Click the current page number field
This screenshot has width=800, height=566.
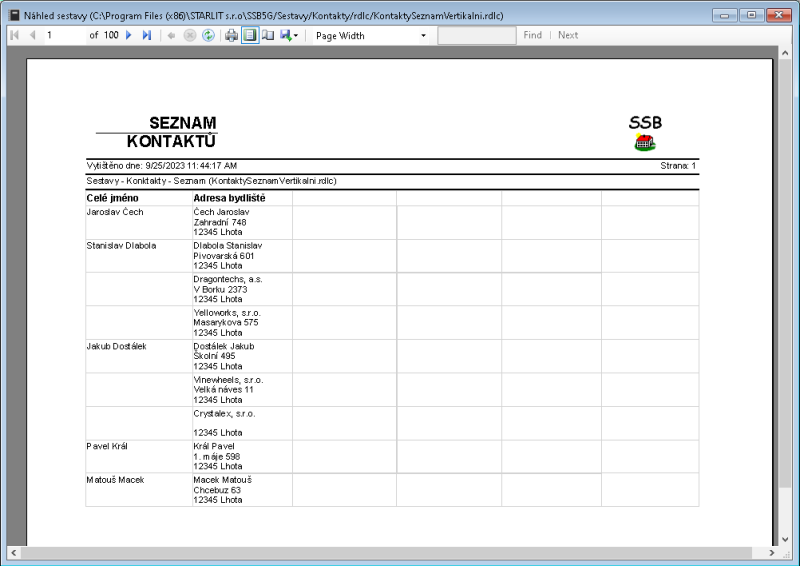(64, 35)
